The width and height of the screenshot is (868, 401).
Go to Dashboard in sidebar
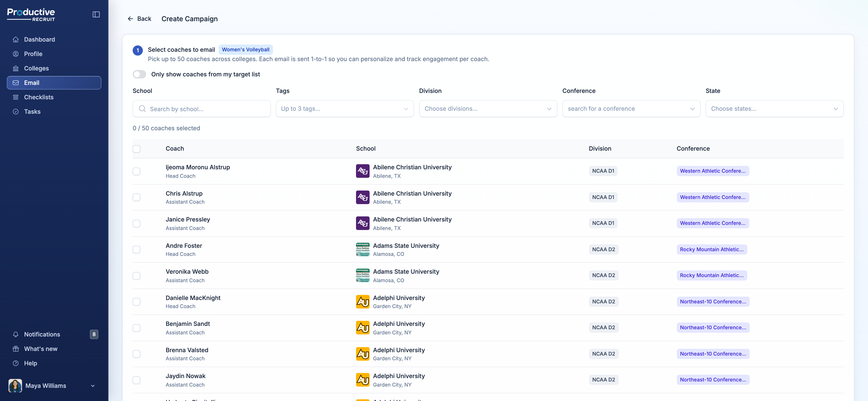pyautogui.click(x=54, y=39)
